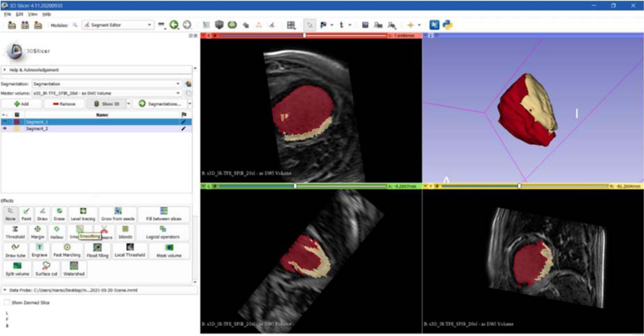The width and height of the screenshot is (644, 336).
Task: Click the red slice view offset slider
Action: 303,36
